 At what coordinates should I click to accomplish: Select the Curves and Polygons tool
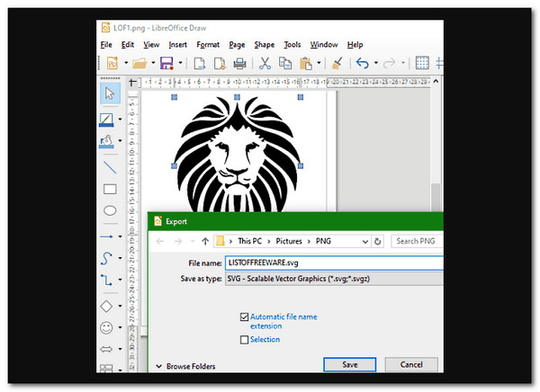tap(106, 258)
